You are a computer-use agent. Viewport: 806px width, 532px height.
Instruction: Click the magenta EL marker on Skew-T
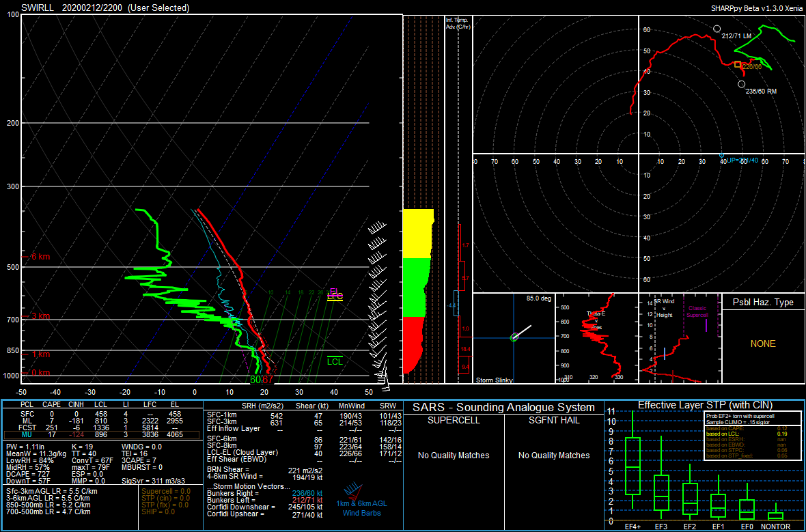click(x=334, y=291)
